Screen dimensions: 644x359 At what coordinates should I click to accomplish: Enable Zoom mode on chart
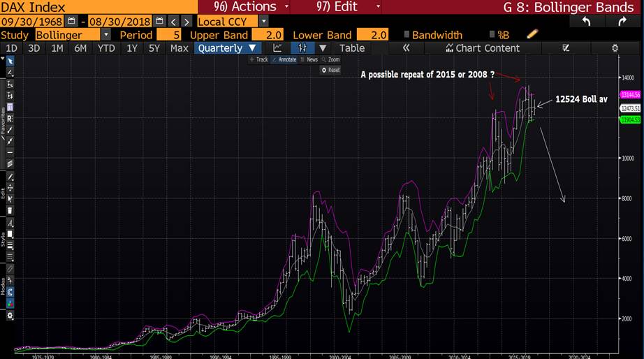[330, 59]
